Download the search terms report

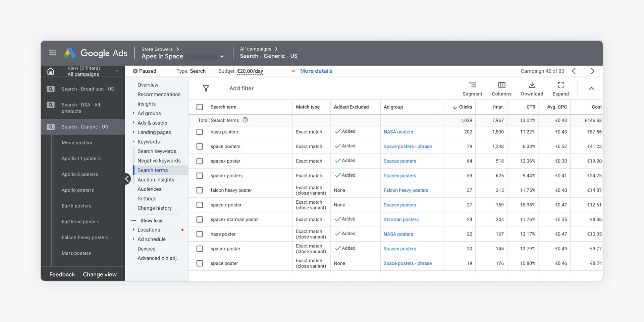coord(532,89)
